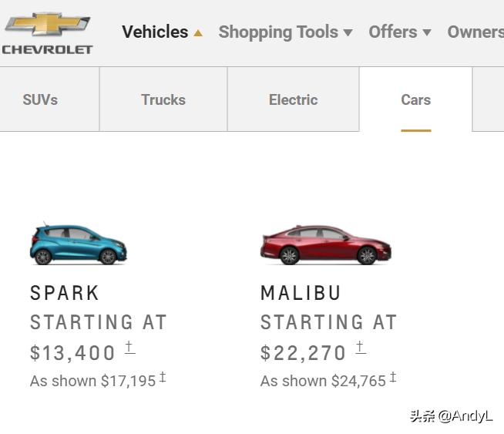Click the CHEVROLET wordmark text
The width and height of the screenshot is (504, 434).
pyautogui.click(x=47, y=49)
